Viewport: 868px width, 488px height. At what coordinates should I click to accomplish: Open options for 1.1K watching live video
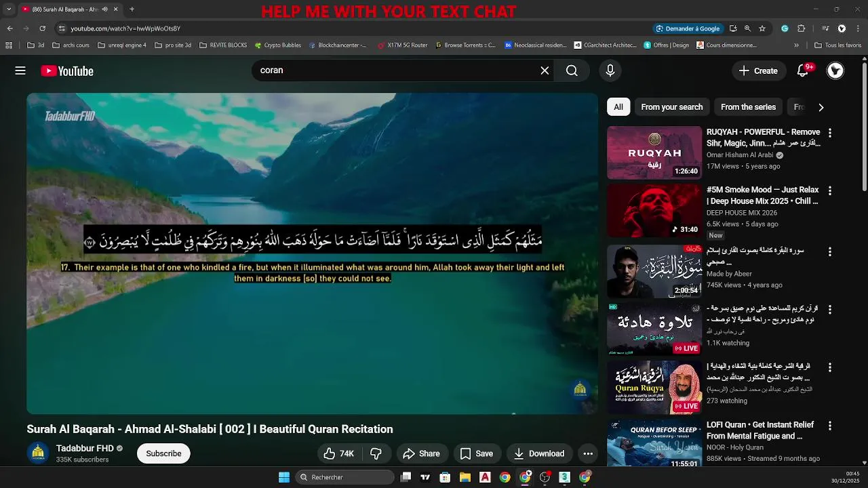[829, 309]
